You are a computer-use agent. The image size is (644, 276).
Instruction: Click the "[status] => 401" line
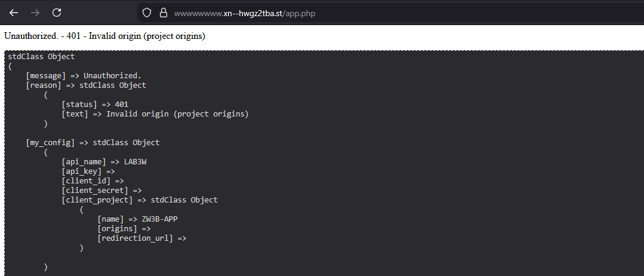click(94, 105)
